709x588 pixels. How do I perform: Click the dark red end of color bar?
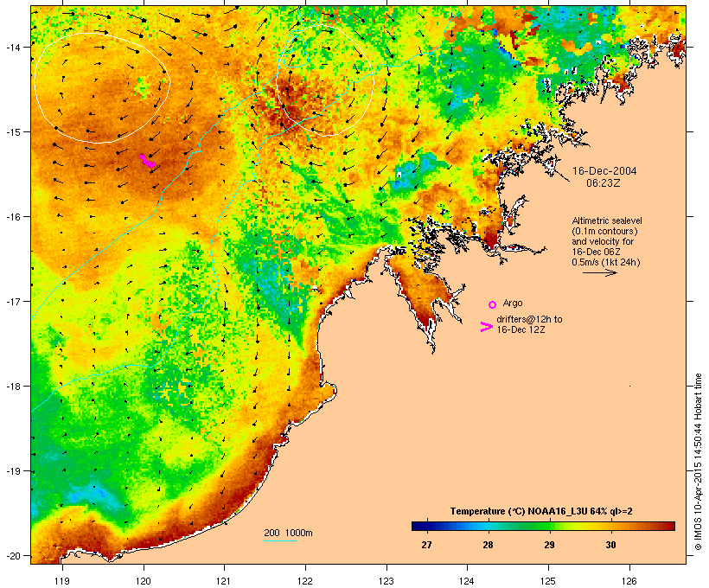(671, 526)
